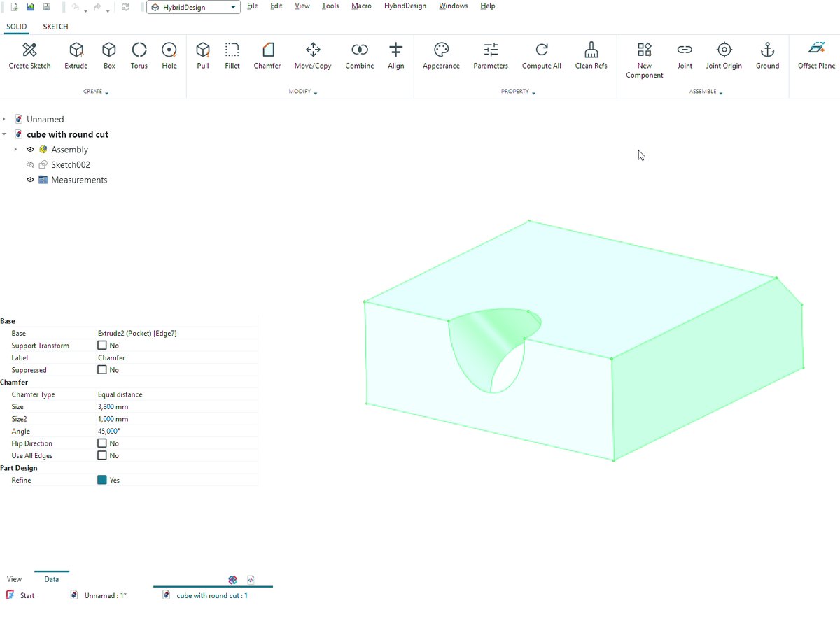Open the Tools menu
The width and height of the screenshot is (840, 626).
coord(330,6)
